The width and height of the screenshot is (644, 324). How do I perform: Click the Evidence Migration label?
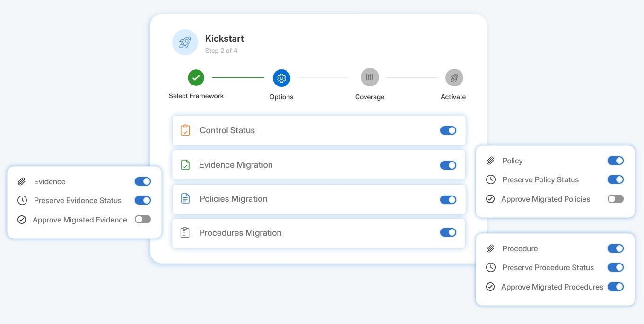click(236, 165)
